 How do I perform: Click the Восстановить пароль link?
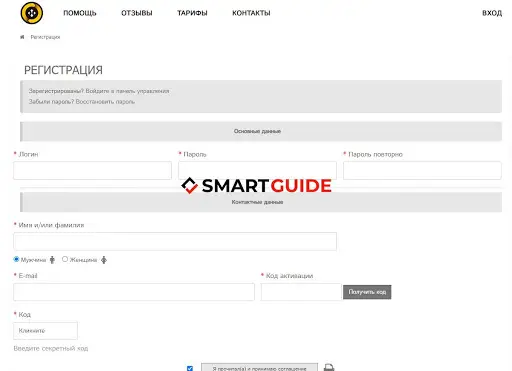pos(105,102)
